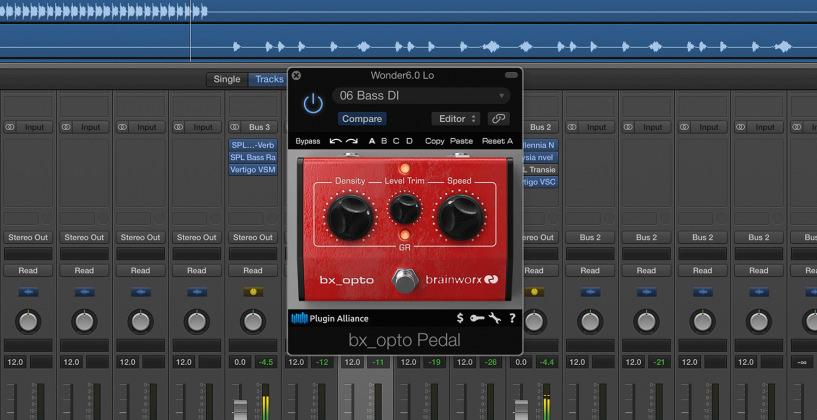Click Paste in the plugin toolbar
The width and height of the screenshot is (817, 420).
[x=461, y=141]
